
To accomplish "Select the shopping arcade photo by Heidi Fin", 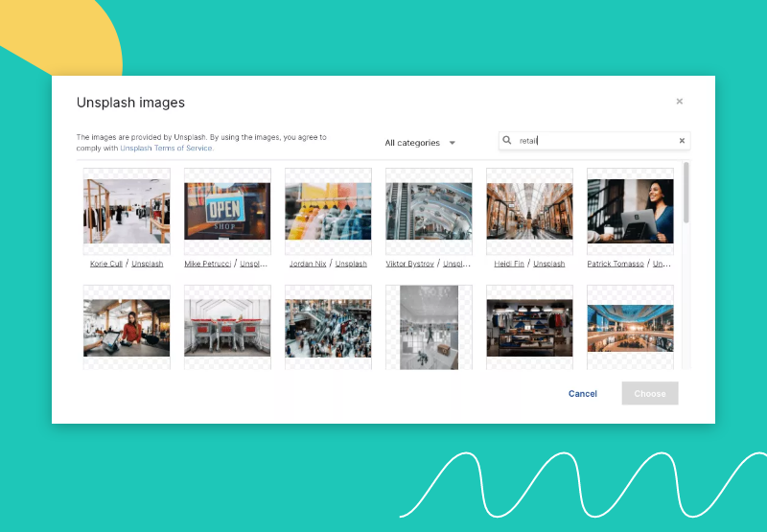I will pos(529,211).
